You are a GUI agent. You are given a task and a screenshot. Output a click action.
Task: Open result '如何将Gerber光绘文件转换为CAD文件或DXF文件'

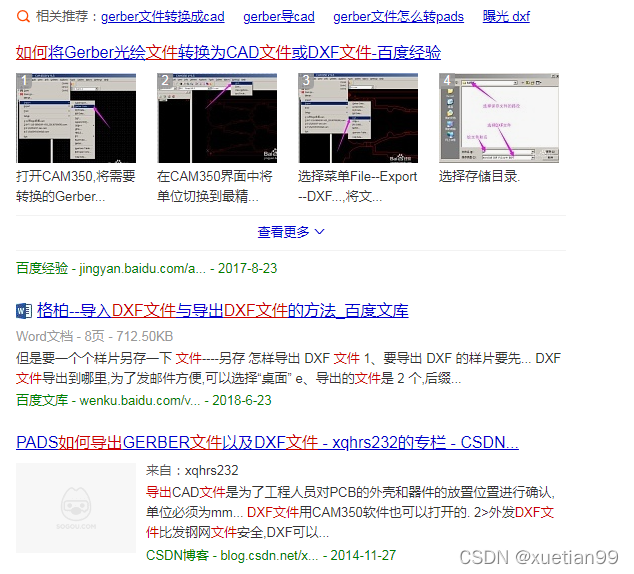click(228, 53)
